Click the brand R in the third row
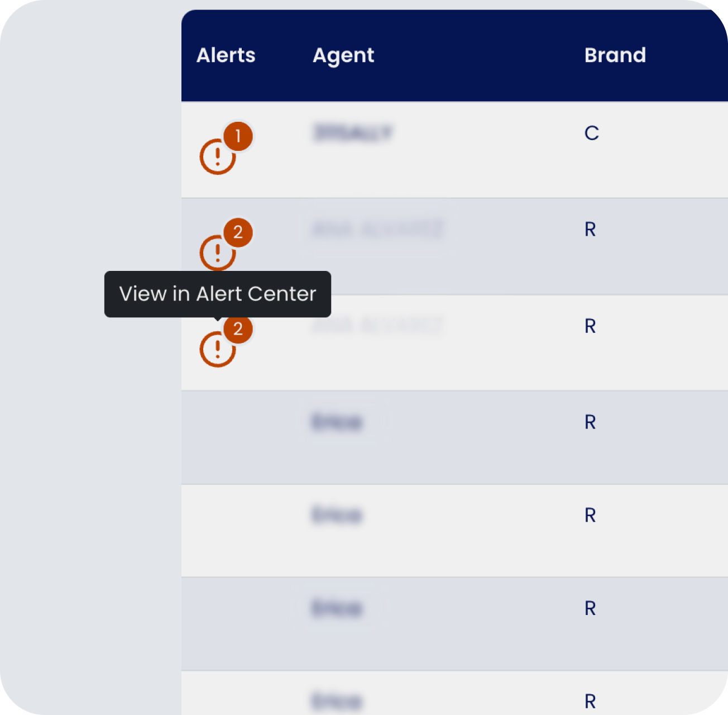Screen dimensions: 728x715 (591, 326)
